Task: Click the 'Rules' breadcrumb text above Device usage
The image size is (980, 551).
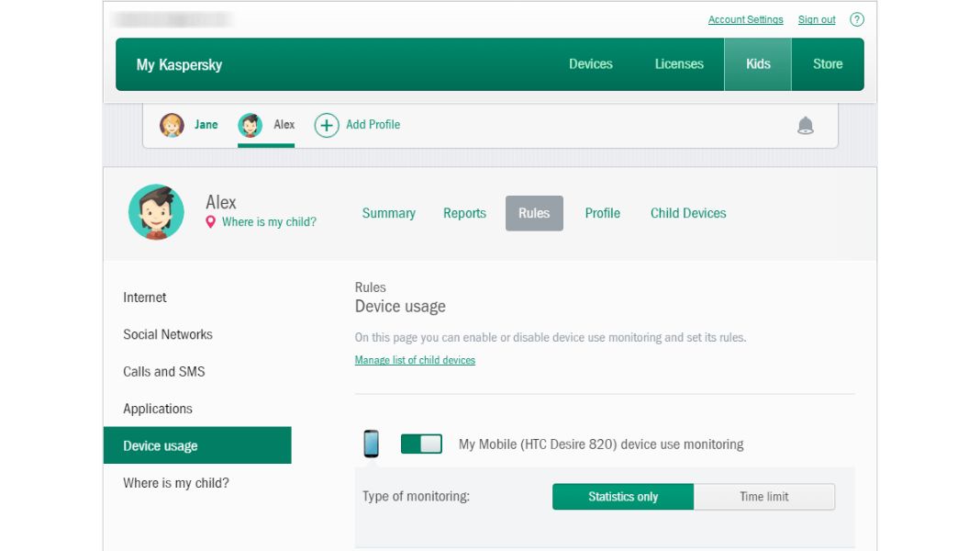Action: coord(371,287)
